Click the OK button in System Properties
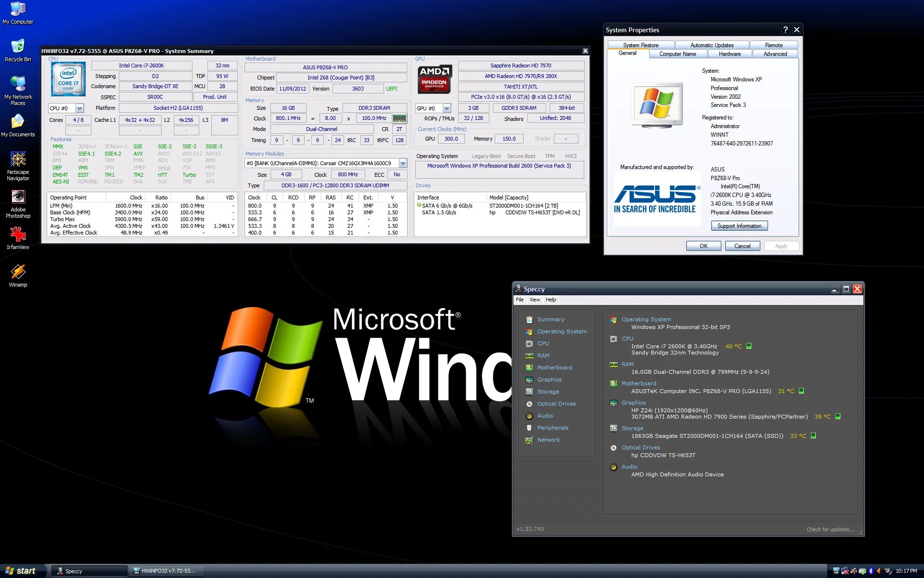The width and height of the screenshot is (924, 578). (703, 247)
